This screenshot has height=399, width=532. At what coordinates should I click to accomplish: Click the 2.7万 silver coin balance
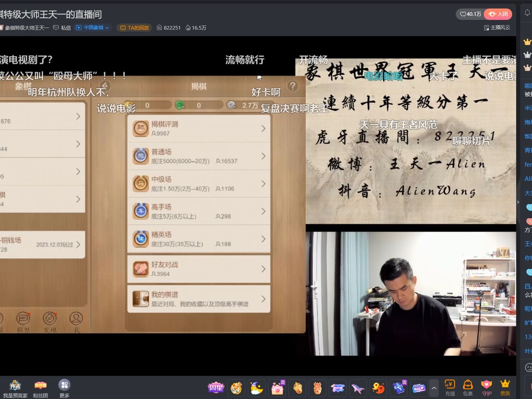tap(245, 105)
